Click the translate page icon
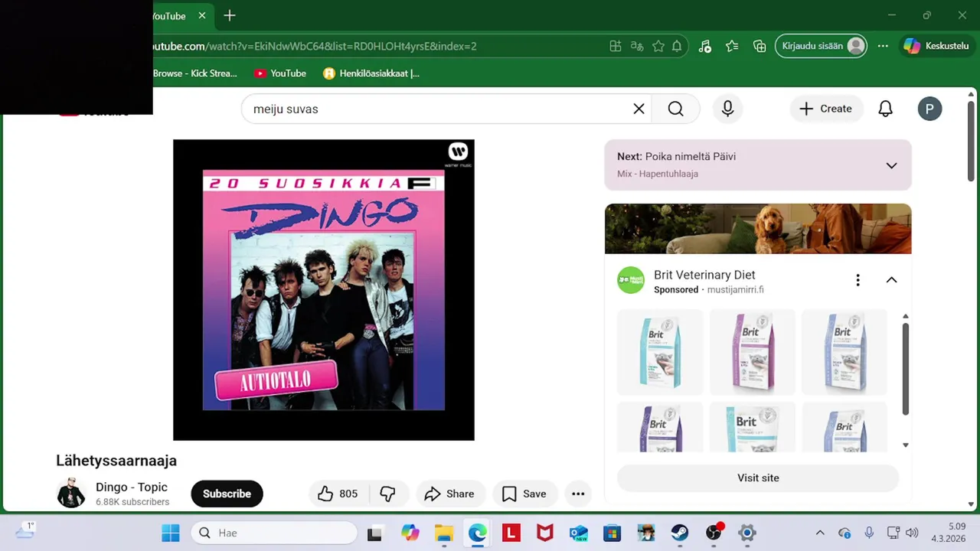 636,46
